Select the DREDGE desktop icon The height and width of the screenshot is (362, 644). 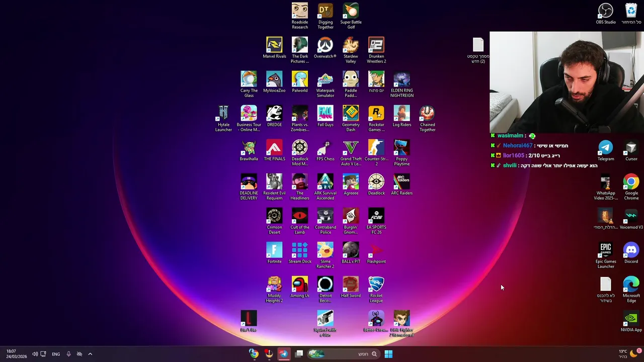coord(274,116)
